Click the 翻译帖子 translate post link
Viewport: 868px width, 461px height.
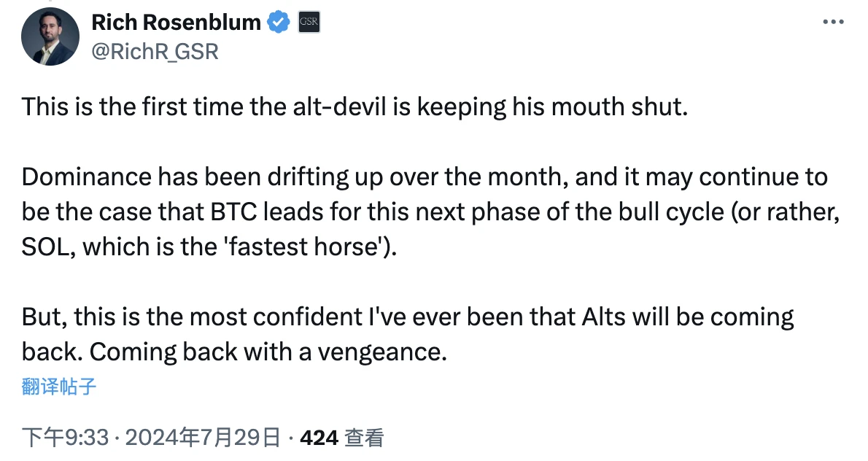tap(59, 387)
